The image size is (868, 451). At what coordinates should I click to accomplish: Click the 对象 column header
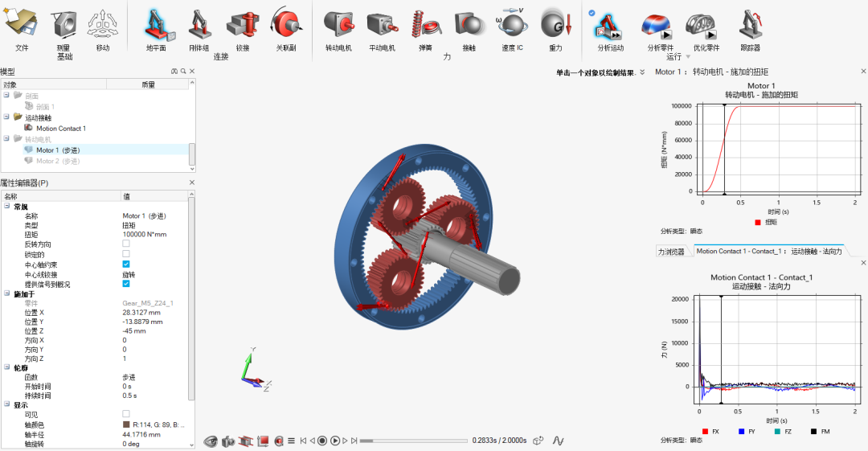click(x=53, y=84)
